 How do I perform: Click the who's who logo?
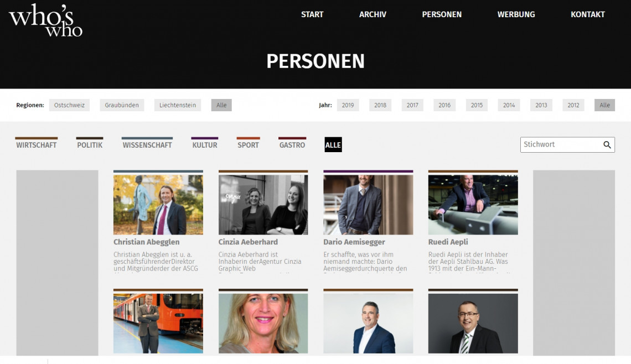pos(45,21)
